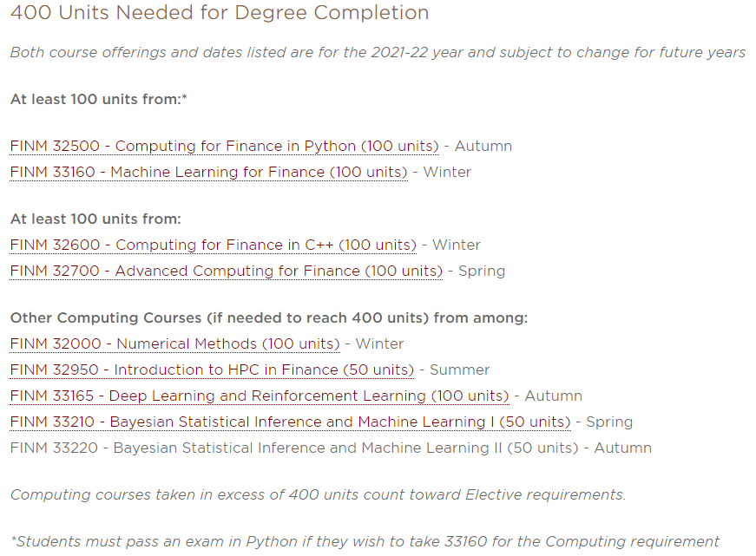This screenshot has width=756, height=556.
Task: Open the FINM 32500 Computing for Finance in Python link
Action: (x=224, y=146)
